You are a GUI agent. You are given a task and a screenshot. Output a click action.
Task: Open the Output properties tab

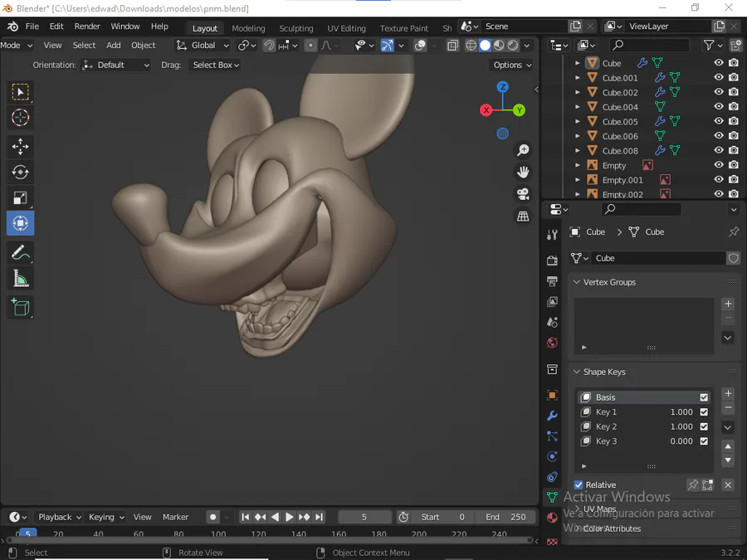pyautogui.click(x=552, y=281)
